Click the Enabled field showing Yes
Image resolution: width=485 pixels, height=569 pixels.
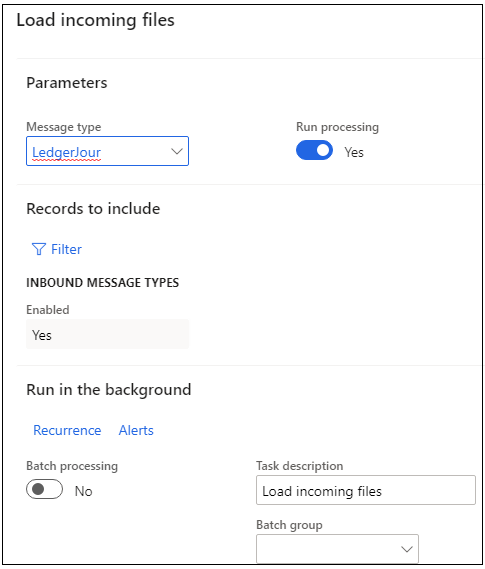click(x=107, y=334)
